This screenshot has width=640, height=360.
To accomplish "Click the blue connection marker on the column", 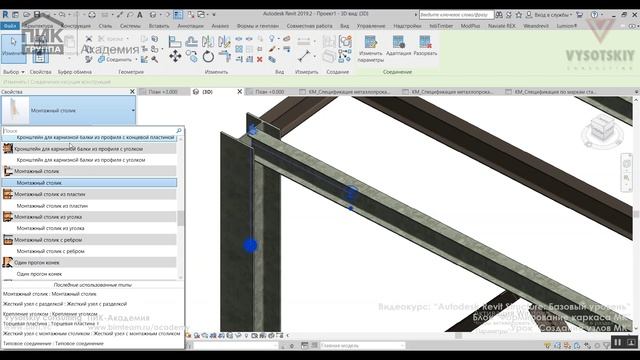I will click(251, 245).
